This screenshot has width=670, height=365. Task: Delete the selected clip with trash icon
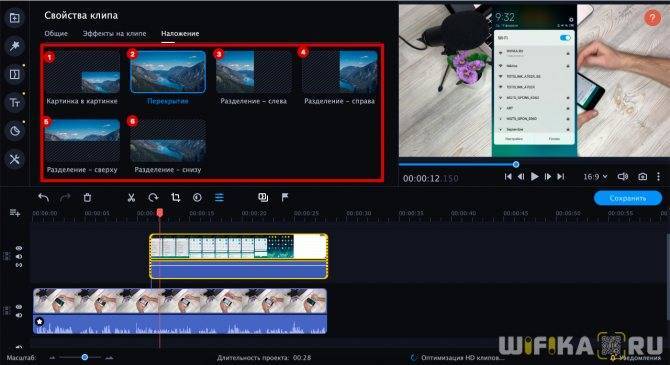pyautogui.click(x=87, y=197)
